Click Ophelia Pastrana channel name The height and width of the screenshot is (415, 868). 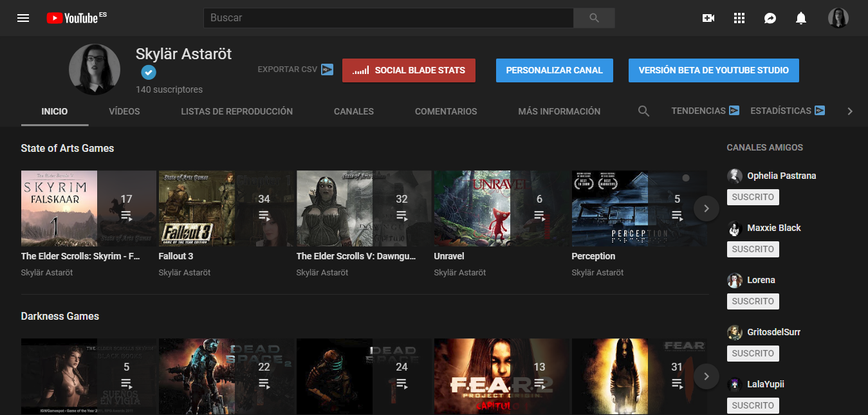782,176
